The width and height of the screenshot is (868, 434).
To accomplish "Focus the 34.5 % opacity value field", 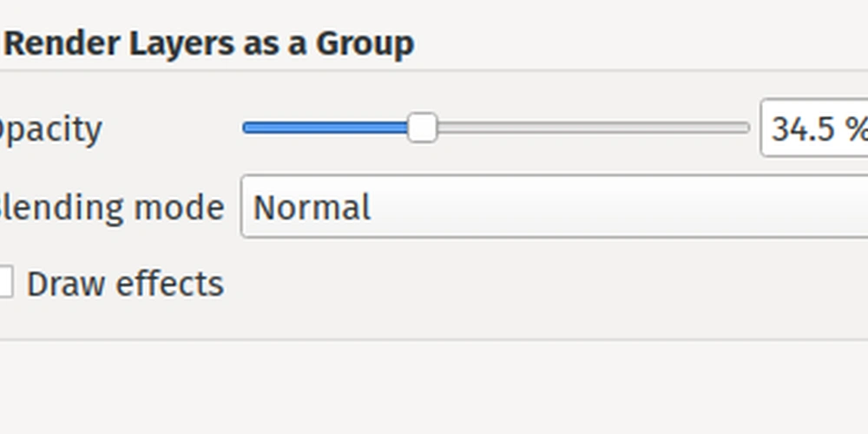I will pyautogui.click(x=814, y=128).
